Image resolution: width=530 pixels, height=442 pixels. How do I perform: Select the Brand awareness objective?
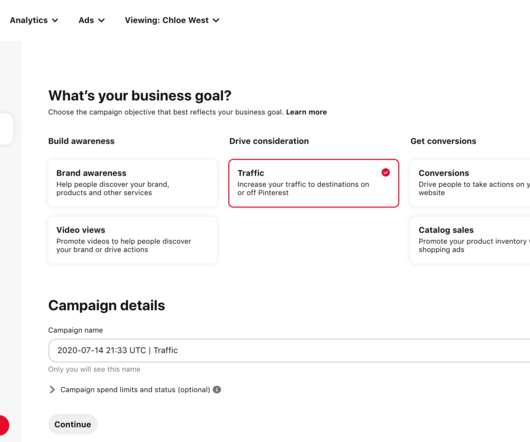[x=132, y=183]
